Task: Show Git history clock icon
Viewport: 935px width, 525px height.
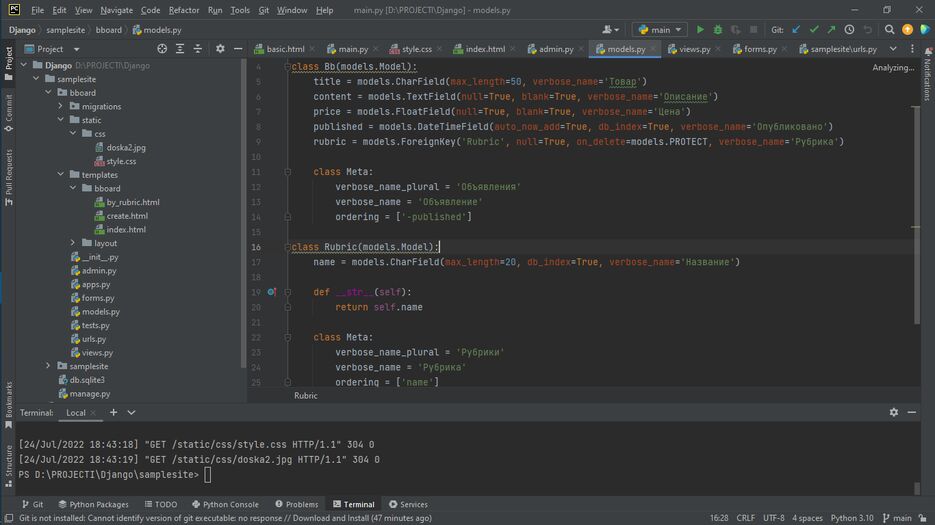Action: click(x=849, y=29)
